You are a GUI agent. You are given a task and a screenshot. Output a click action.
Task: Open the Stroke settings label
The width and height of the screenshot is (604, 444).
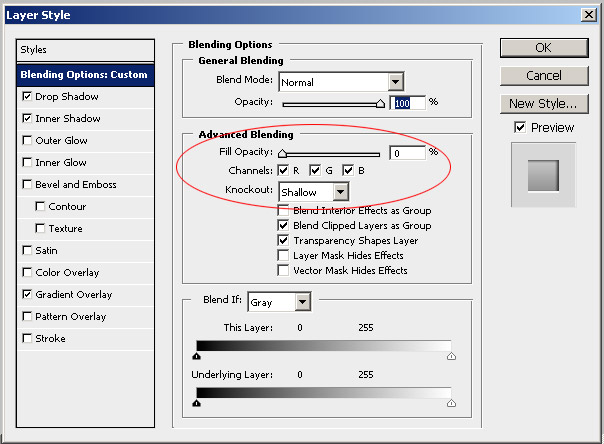tap(50, 338)
